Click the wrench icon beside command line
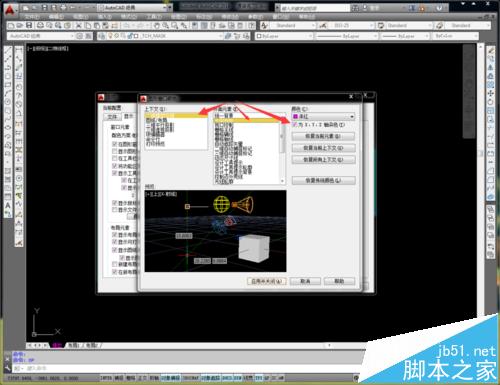Viewport: 500px width, 385px height. tap(7, 368)
